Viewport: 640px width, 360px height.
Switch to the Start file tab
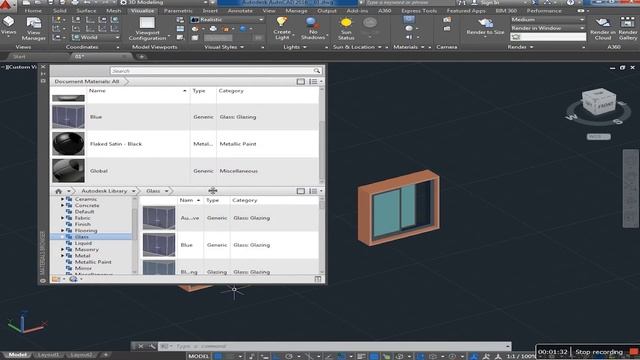tap(19, 57)
